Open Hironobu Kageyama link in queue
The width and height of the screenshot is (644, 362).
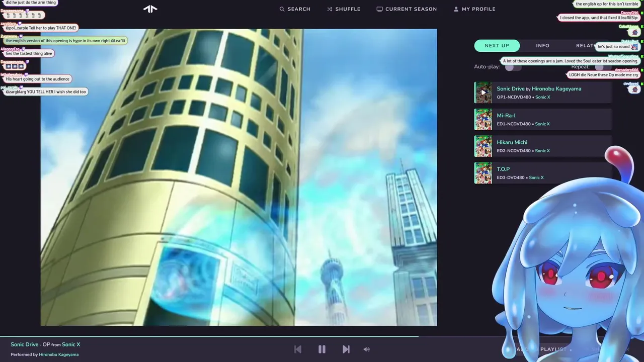coord(556,88)
